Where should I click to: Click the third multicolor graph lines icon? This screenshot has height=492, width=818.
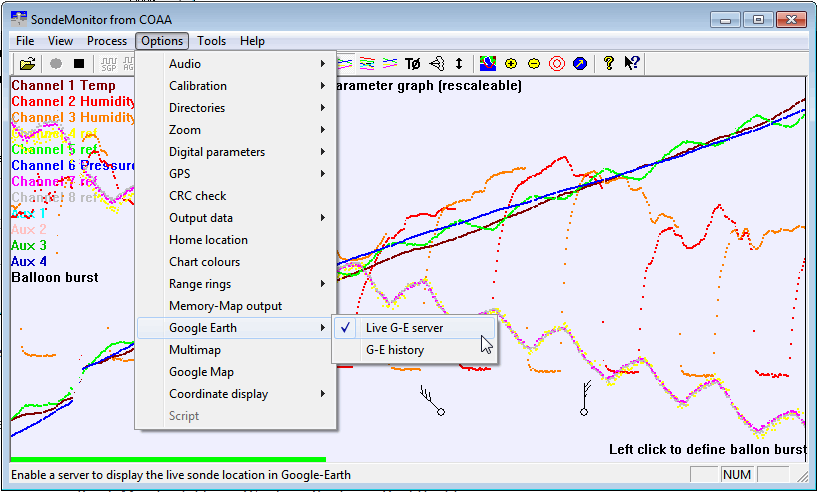tap(390, 64)
